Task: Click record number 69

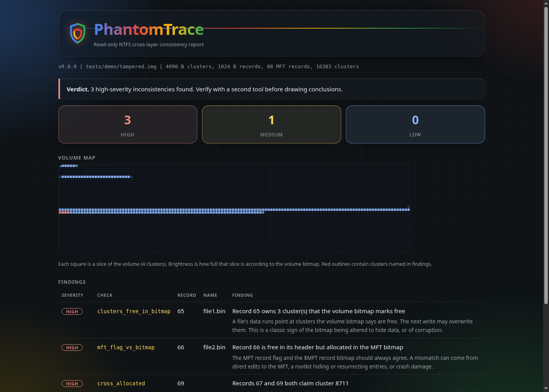Action: [181, 383]
